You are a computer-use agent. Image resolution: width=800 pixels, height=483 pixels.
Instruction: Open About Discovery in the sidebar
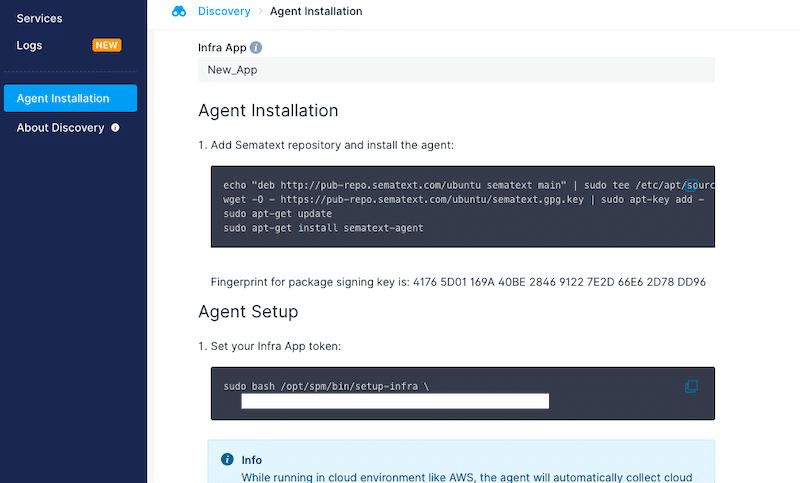pos(60,128)
